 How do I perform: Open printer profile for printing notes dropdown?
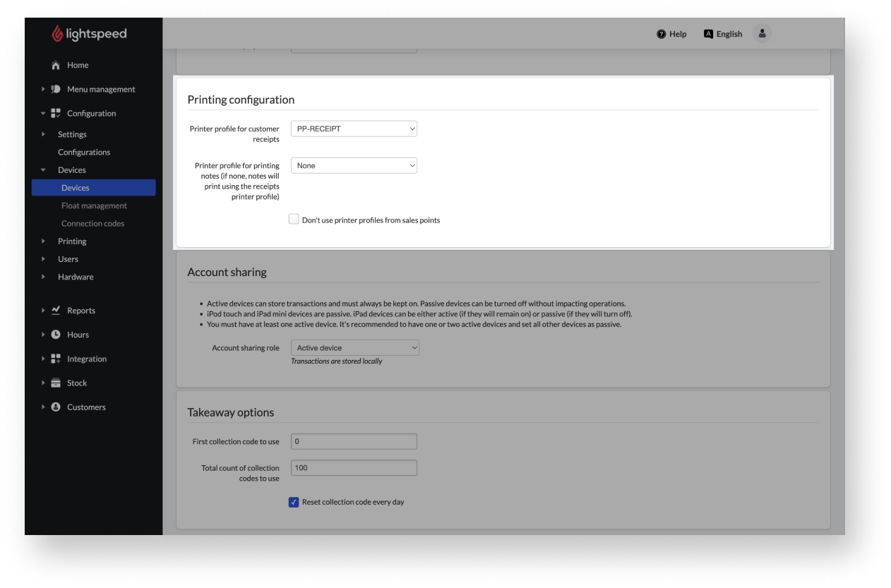tap(354, 165)
